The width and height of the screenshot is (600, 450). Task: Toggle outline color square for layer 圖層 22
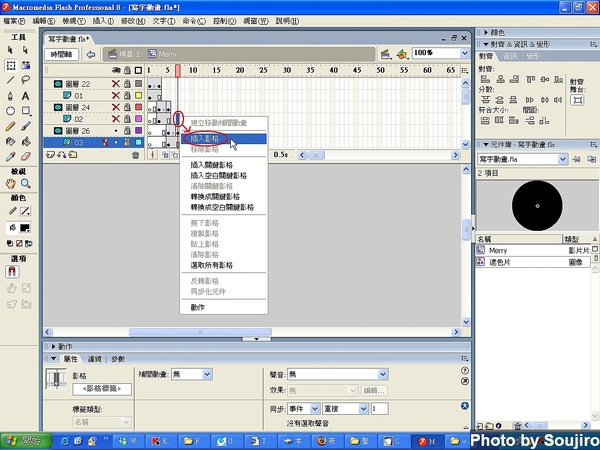[x=139, y=84]
